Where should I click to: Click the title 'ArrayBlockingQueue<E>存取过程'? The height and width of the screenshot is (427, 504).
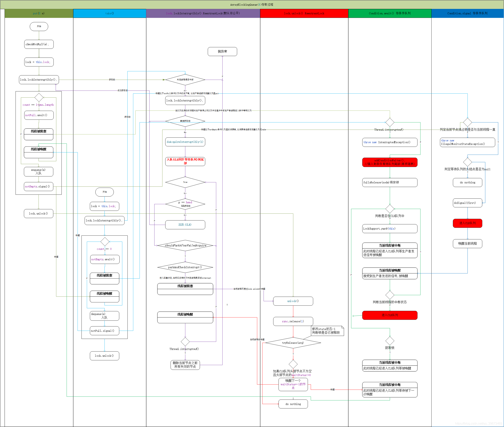tap(252, 5)
